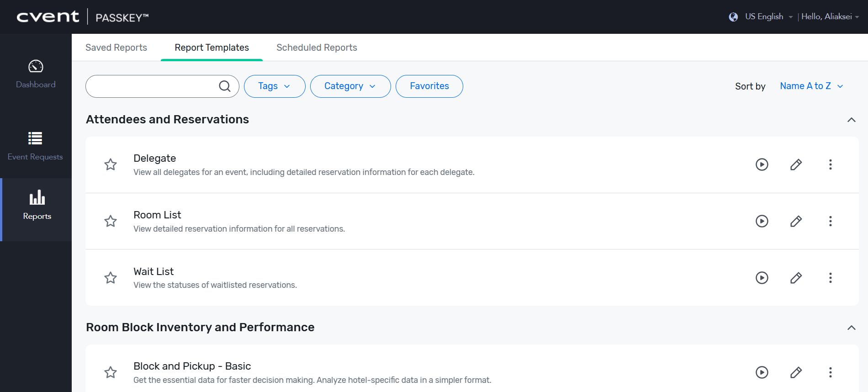Edit the Delegate report template
The width and height of the screenshot is (868, 392).
pyautogui.click(x=796, y=164)
